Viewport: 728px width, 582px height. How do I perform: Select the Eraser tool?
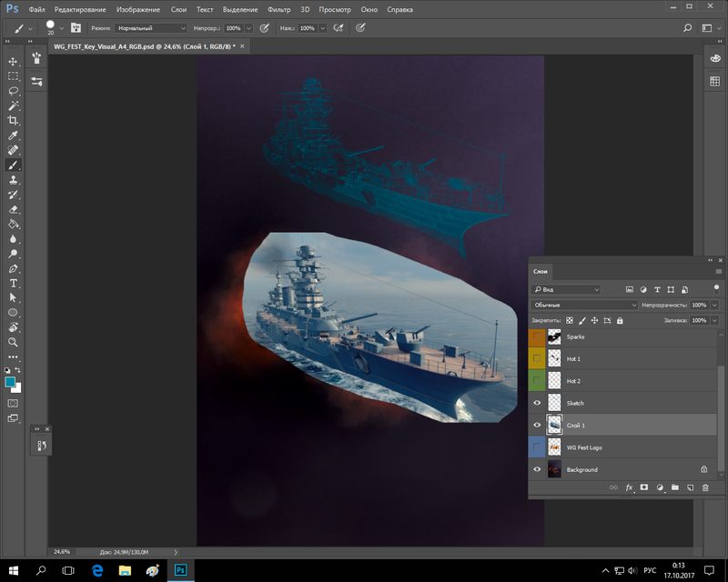(x=13, y=209)
